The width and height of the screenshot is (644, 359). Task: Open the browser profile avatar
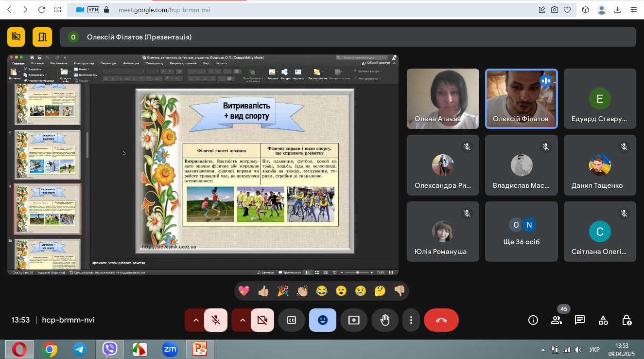tap(602, 9)
